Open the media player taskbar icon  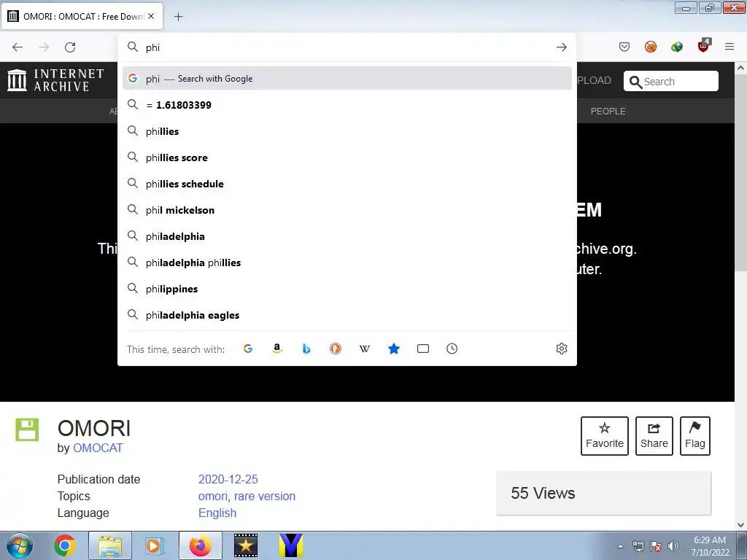coord(154,545)
